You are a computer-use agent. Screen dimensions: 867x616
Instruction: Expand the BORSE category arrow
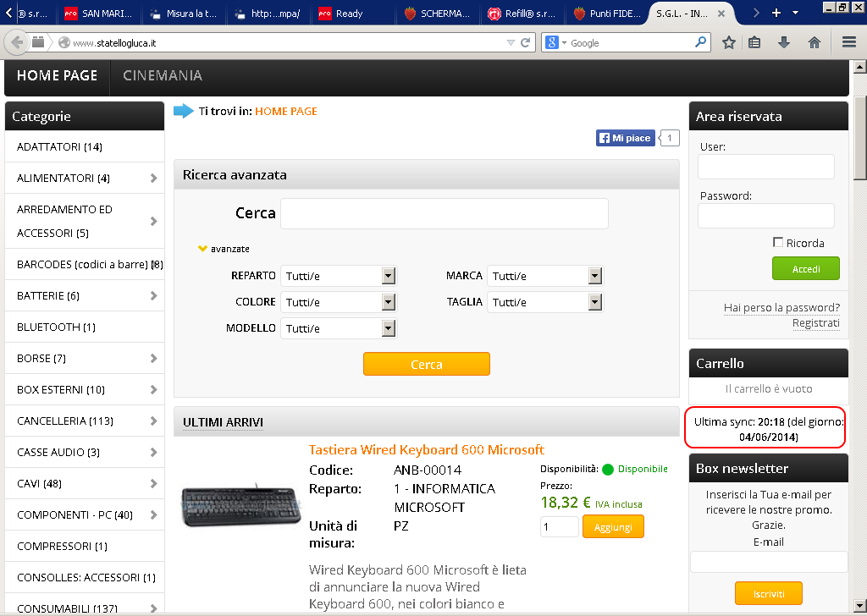154,358
